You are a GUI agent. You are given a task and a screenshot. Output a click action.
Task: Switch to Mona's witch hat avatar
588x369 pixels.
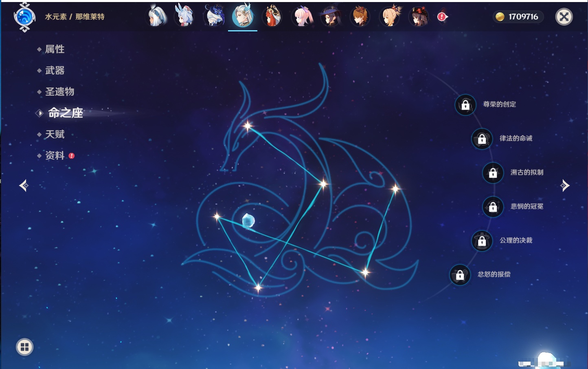point(331,17)
